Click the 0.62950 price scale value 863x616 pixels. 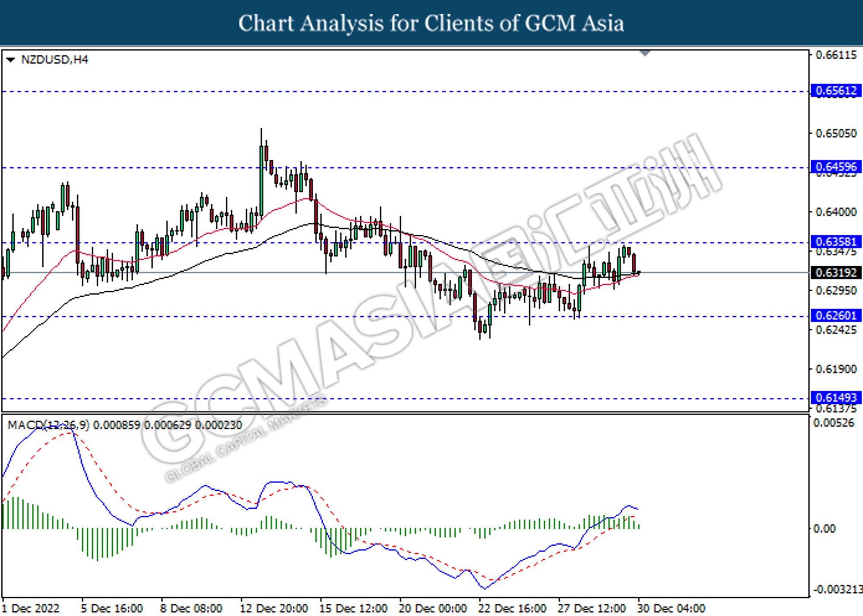tap(836, 290)
